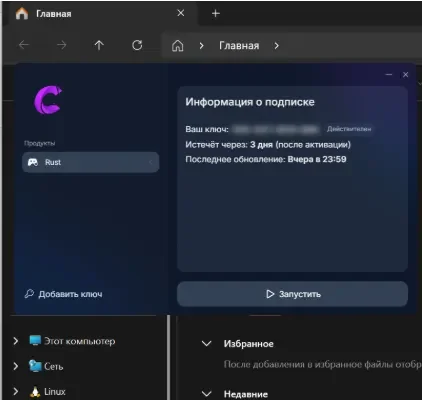422x400 pixels.
Task: Click the Истечёт через: 3 дня line
Action: (x=268, y=145)
